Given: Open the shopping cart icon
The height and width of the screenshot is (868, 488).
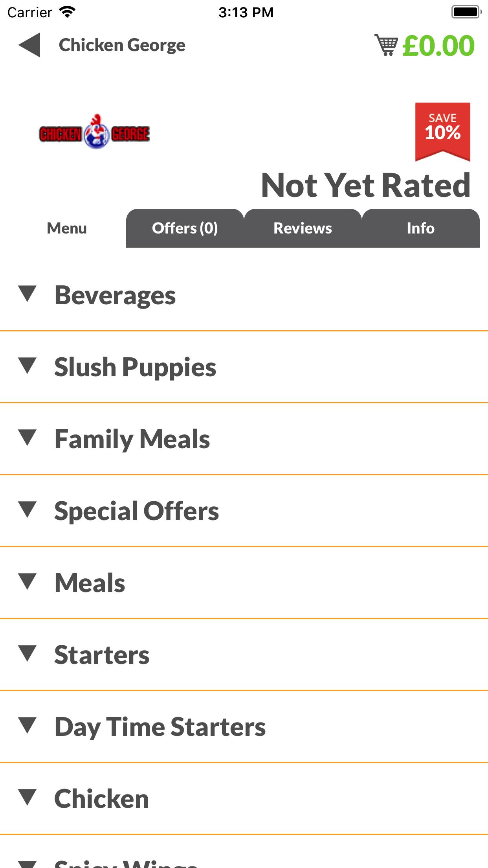Looking at the screenshot, I should [x=386, y=45].
